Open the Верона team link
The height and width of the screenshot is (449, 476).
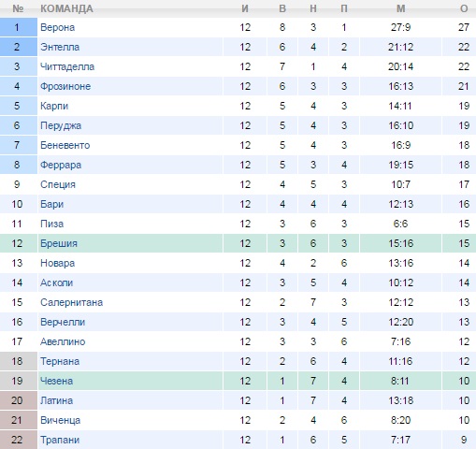click(x=57, y=27)
